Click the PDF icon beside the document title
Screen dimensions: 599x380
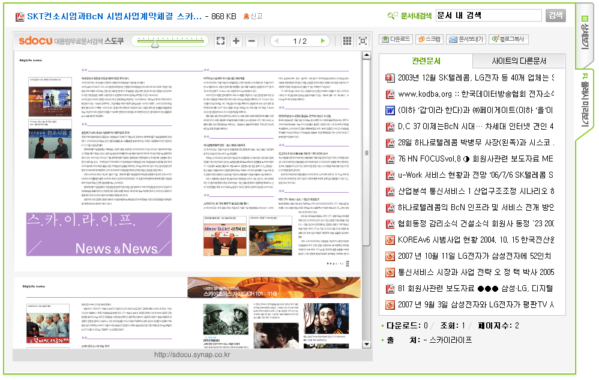point(19,17)
